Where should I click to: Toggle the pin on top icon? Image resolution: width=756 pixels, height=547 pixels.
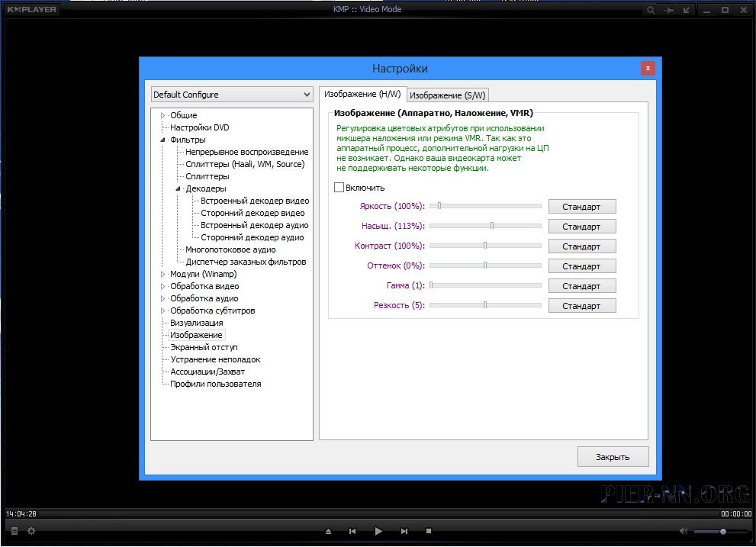668,10
